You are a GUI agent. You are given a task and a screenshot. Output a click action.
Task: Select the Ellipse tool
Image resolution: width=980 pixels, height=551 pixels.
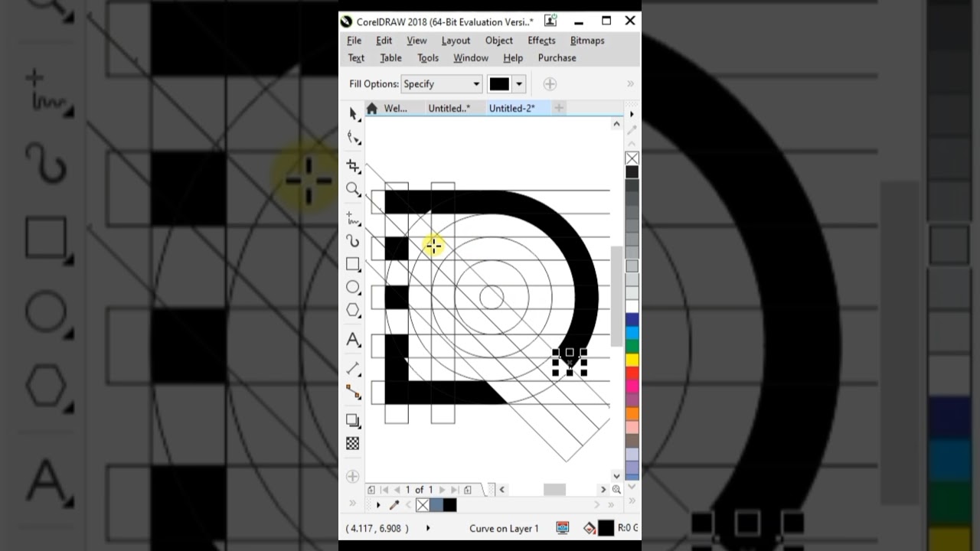(x=353, y=287)
